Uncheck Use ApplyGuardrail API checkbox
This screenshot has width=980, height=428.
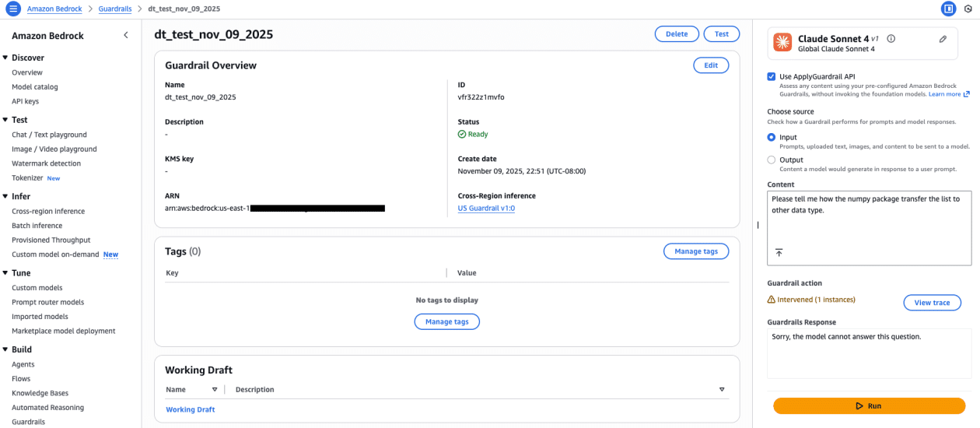772,76
